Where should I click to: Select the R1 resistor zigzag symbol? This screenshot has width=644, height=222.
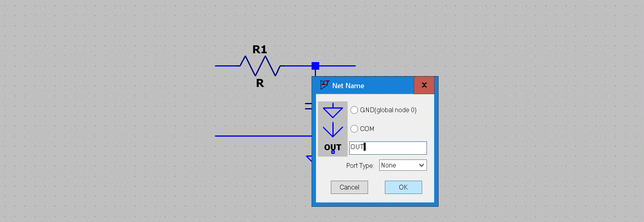[x=260, y=66]
